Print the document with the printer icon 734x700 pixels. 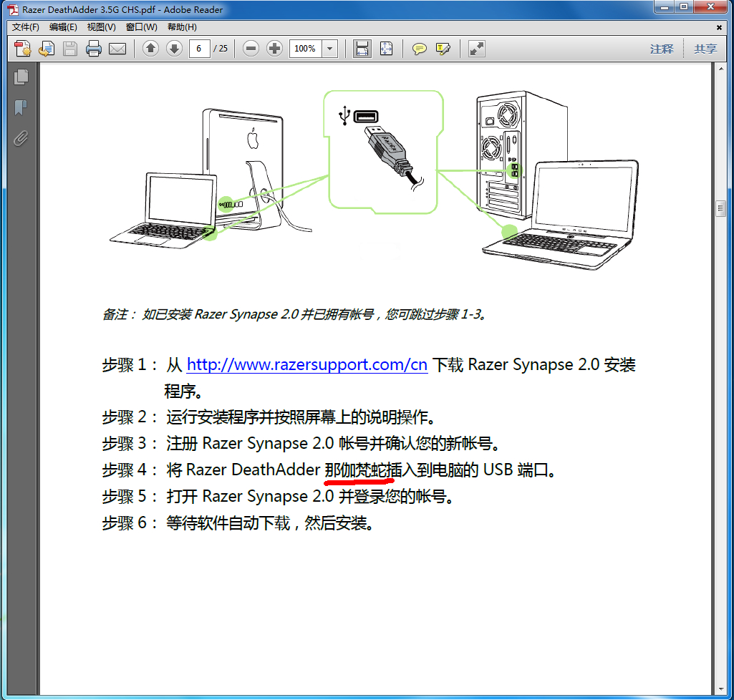[x=94, y=49]
